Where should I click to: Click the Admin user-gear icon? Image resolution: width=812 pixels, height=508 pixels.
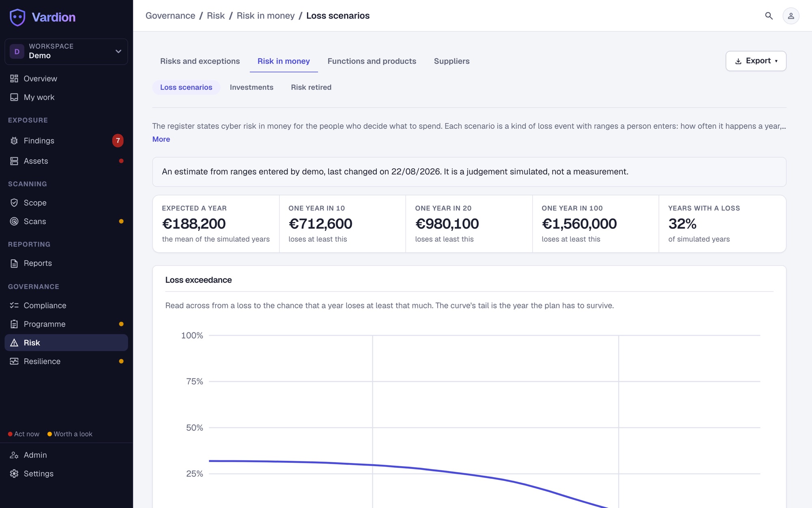(14, 455)
